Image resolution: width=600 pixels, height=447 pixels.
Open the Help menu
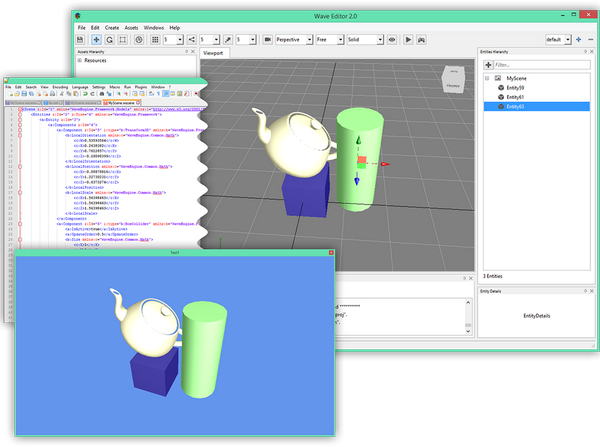coord(174,28)
